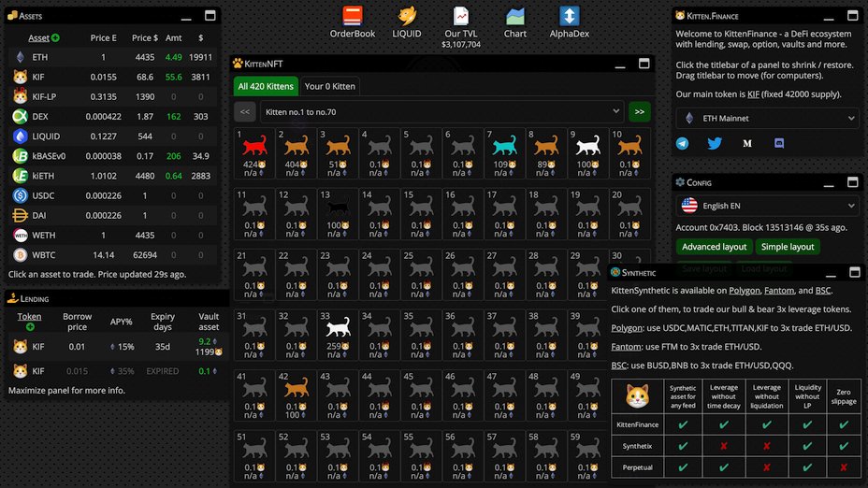Click the Twitter bird icon
This screenshot has height=488, width=868.
[715, 143]
